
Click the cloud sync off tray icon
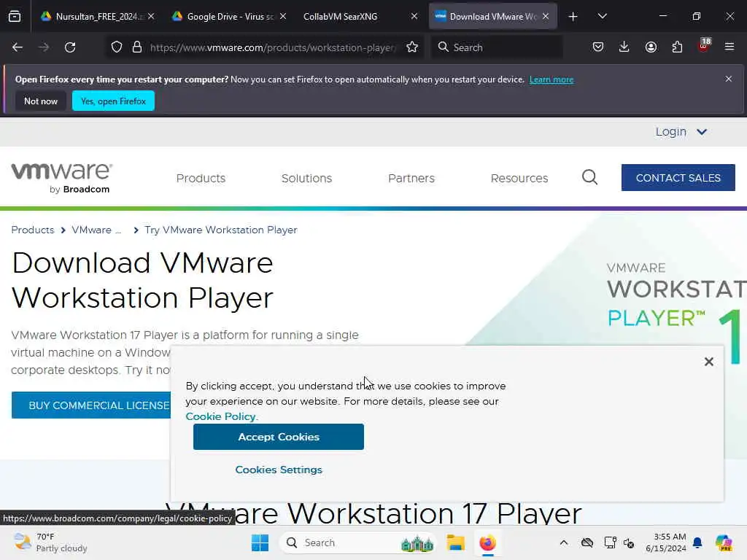pyautogui.click(x=587, y=542)
